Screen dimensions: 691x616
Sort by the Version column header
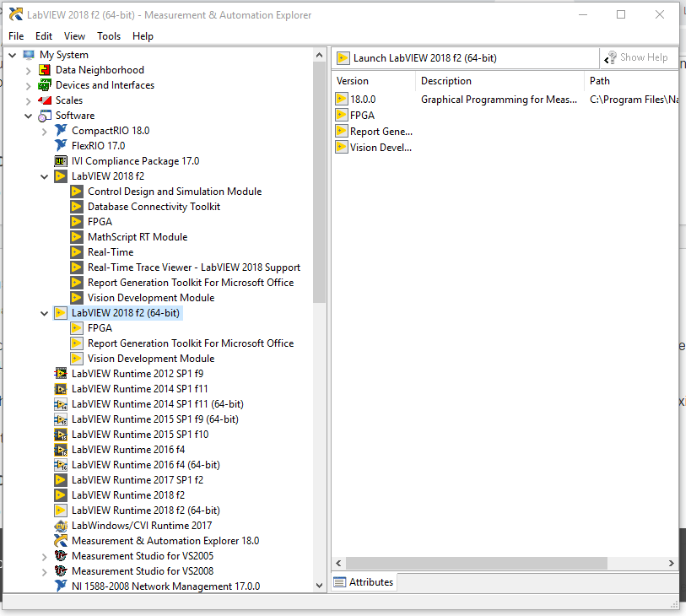(x=373, y=81)
